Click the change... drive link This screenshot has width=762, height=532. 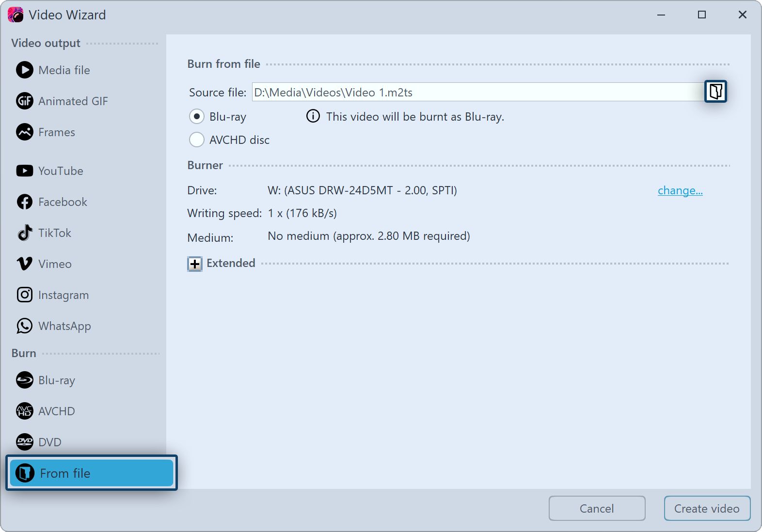click(680, 190)
